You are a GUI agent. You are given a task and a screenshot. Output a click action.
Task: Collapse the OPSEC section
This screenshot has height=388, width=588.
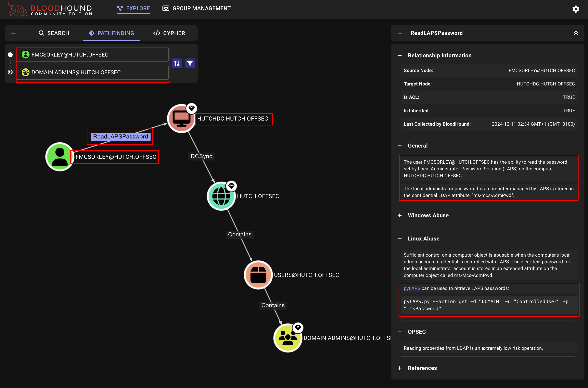coord(400,332)
